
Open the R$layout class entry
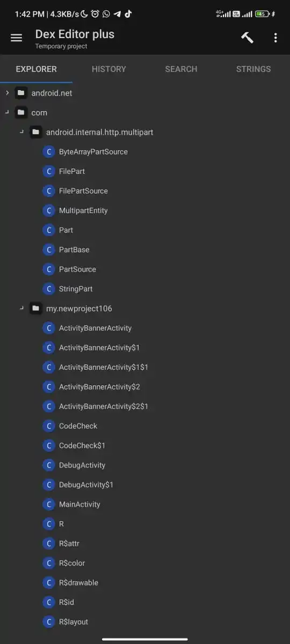tap(74, 622)
